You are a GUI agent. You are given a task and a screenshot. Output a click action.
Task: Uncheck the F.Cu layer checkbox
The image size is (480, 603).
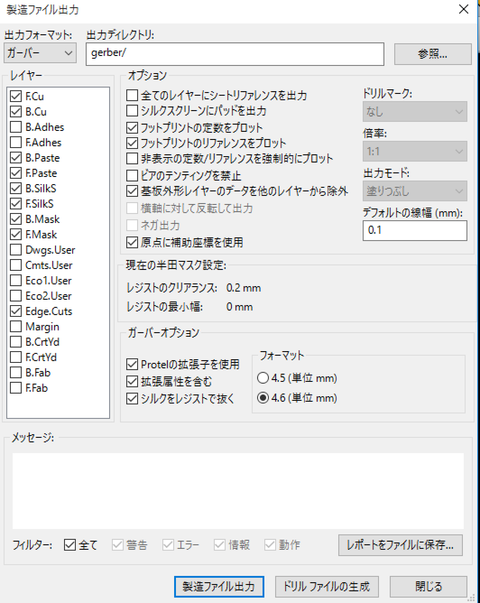point(16,96)
